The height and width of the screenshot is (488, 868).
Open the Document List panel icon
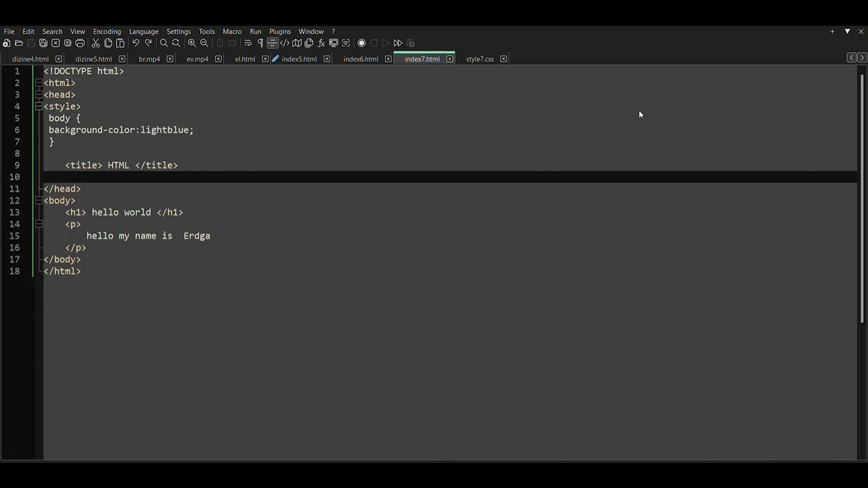point(309,43)
